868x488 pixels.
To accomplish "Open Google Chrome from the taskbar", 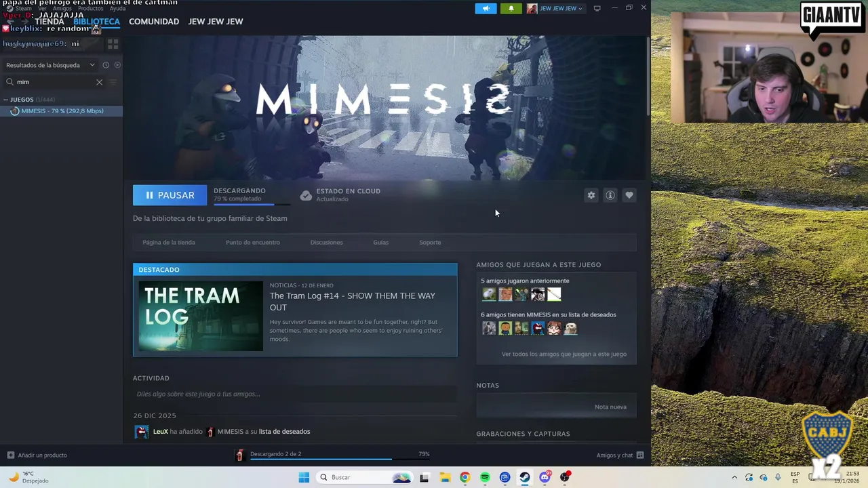I will (465, 477).
